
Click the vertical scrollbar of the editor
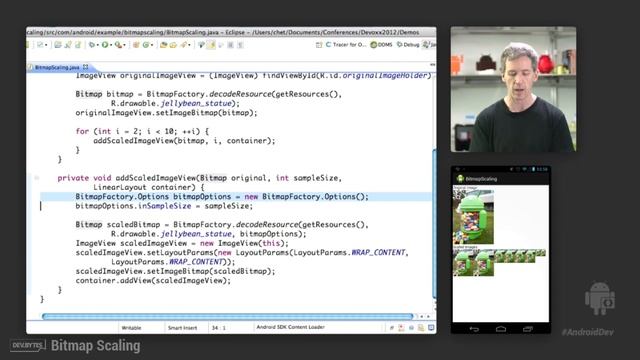pos(434,224)
